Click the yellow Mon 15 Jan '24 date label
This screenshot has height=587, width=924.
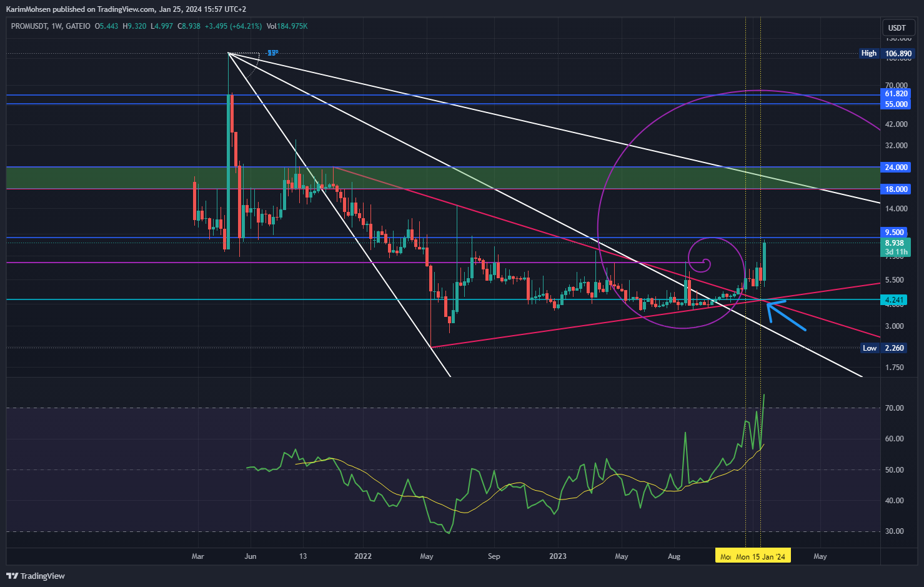click(760, 556)
